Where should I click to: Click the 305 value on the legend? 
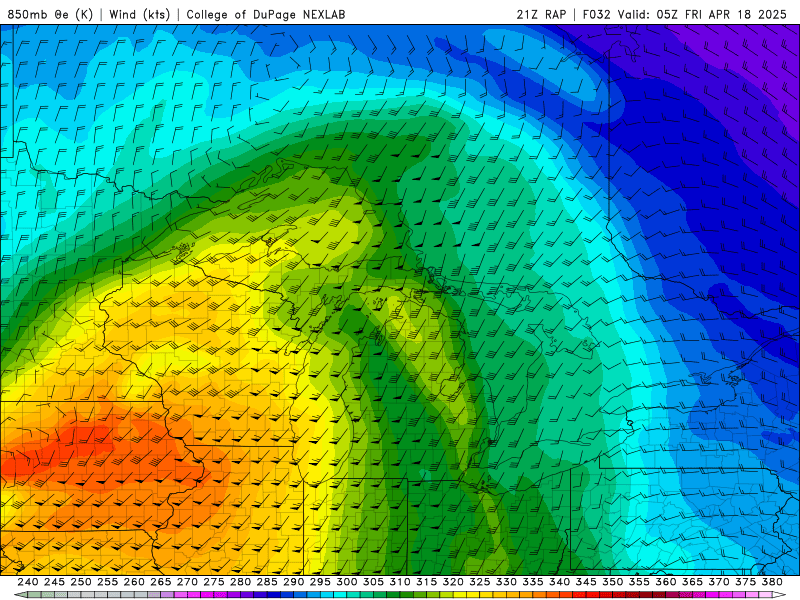coord(373,582)
